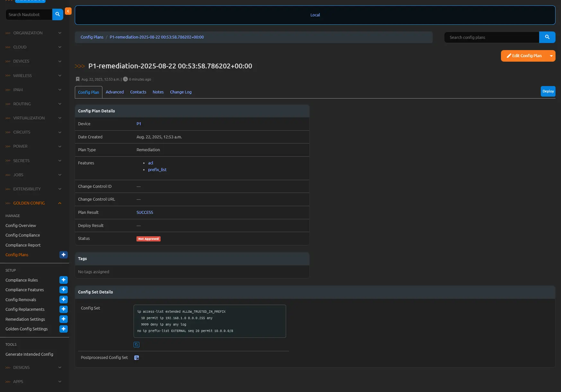The height and width of the screenshot is (392, 561).
Task: Collapse the sidebar with the orange arrow
Action: click(68, 11)
